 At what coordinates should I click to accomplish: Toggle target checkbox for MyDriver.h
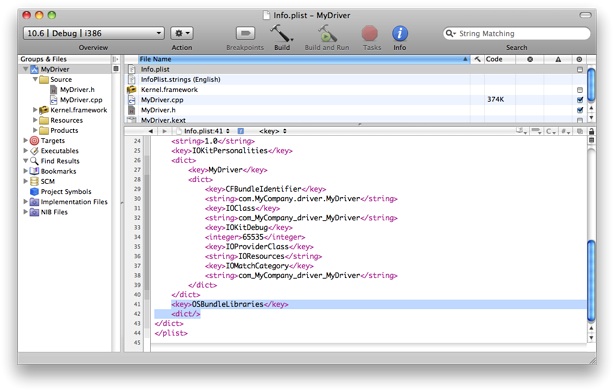580,110
